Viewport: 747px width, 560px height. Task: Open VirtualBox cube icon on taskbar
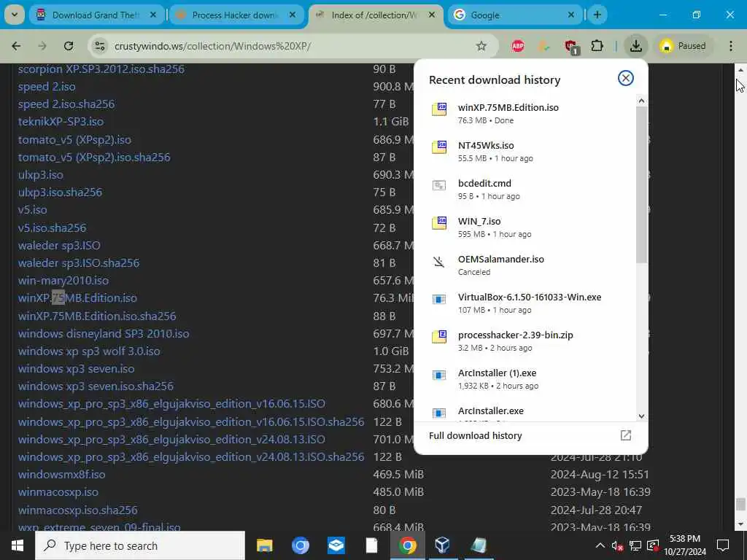pyautogui.click(x=443, y=545)
